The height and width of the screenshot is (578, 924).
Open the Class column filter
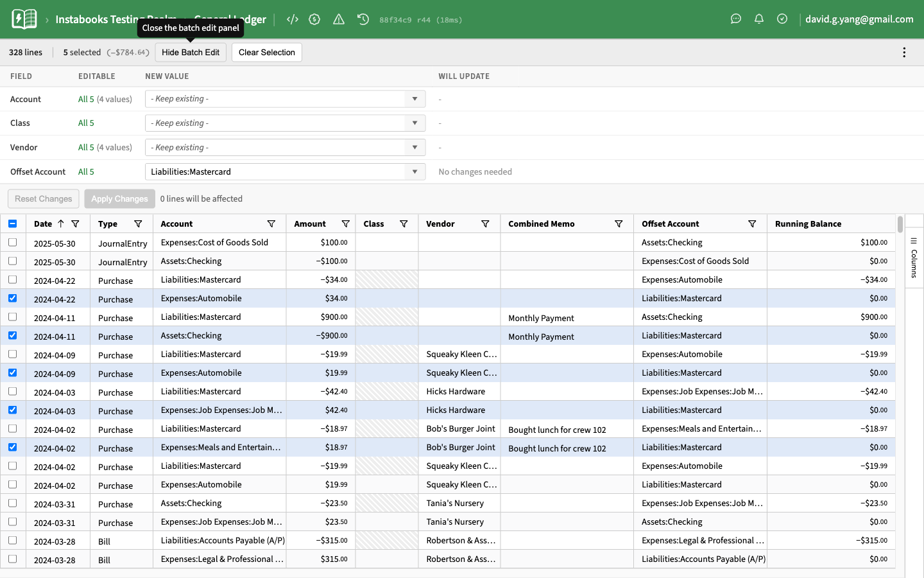[404, 223]
